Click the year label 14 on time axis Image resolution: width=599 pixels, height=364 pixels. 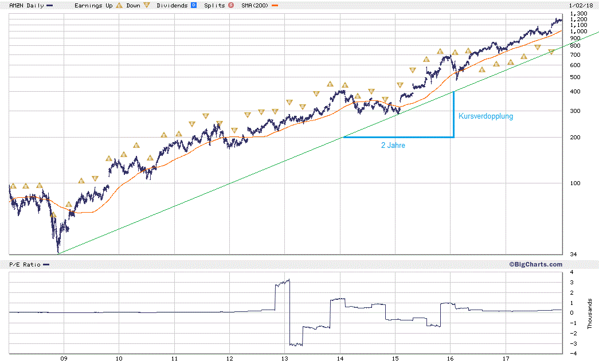(340, 358)
